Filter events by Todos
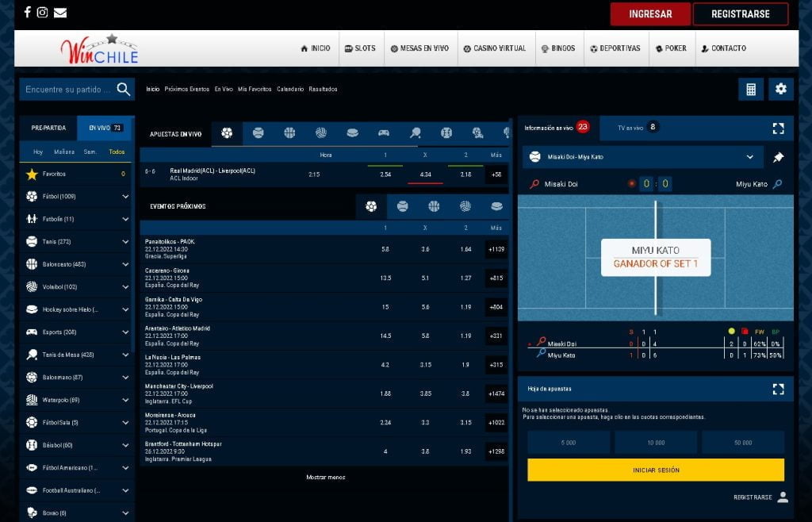Screen dimensions: 812x522 [x=117, y=152]
